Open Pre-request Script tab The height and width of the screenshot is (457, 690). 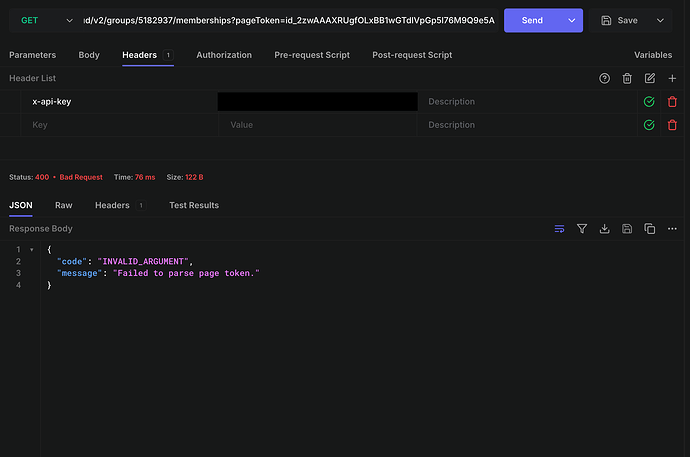312,55
